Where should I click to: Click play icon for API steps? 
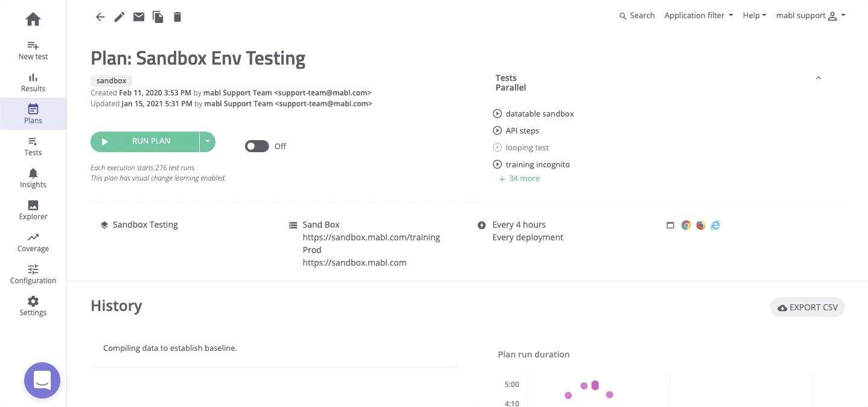[x=497, y=130]
